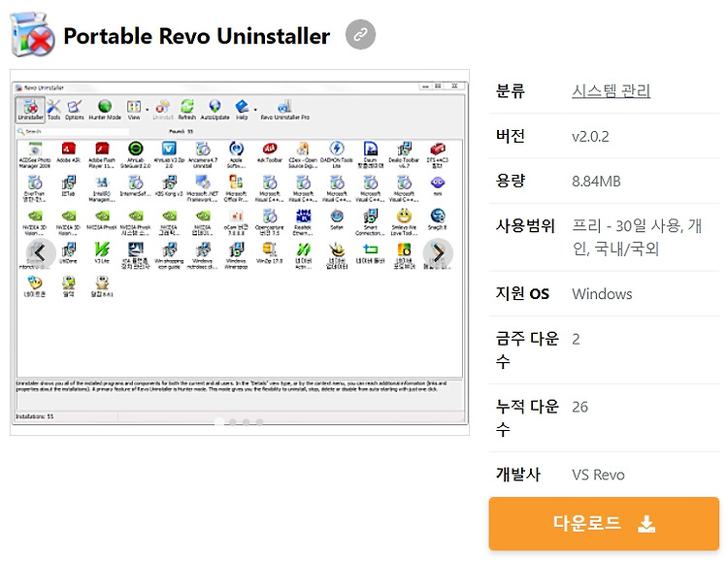This screenshot has width=728, height=564.
Task: Click the version value v2.0.2
Action: coord(590,136)
